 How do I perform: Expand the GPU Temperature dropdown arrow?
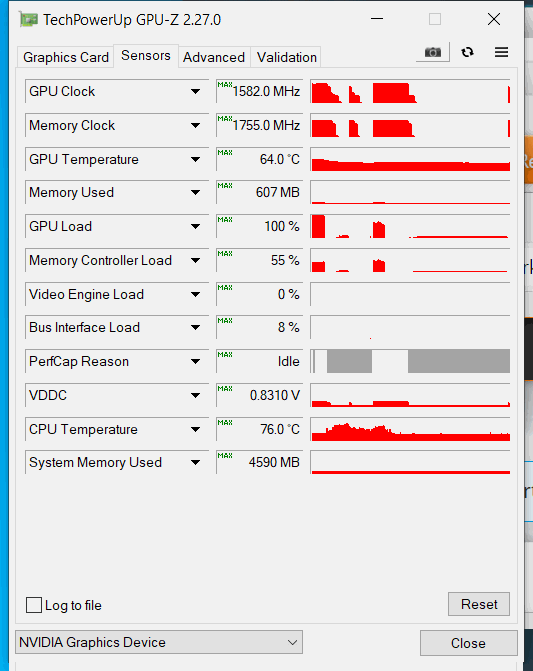tap(195, 159)
